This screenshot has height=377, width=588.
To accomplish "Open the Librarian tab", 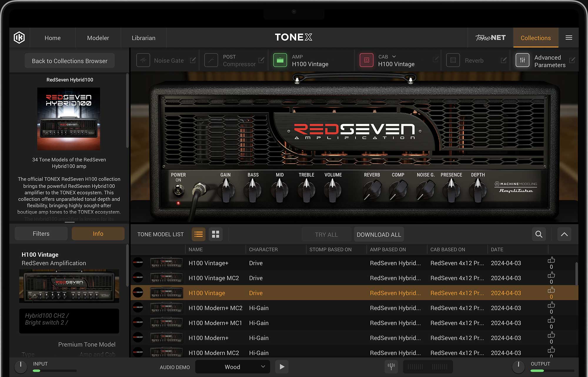I will click(x=143, y=38).
